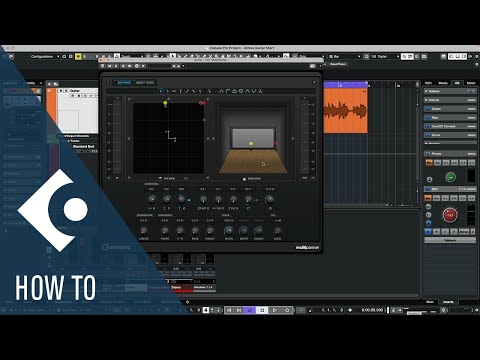Click the Standard Bed label in inspector
The width and height of the screenshot is (480, 360).
(x=83, y=146)
